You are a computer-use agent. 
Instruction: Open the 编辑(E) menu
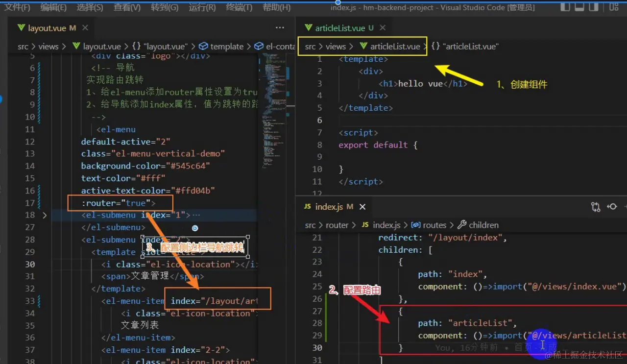coord(53,7)
